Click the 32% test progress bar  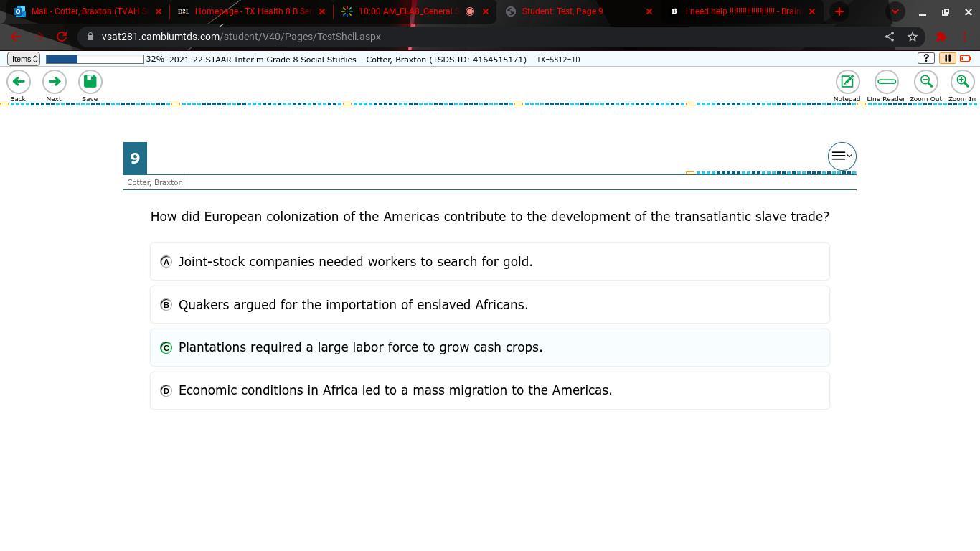coord(95,59)
